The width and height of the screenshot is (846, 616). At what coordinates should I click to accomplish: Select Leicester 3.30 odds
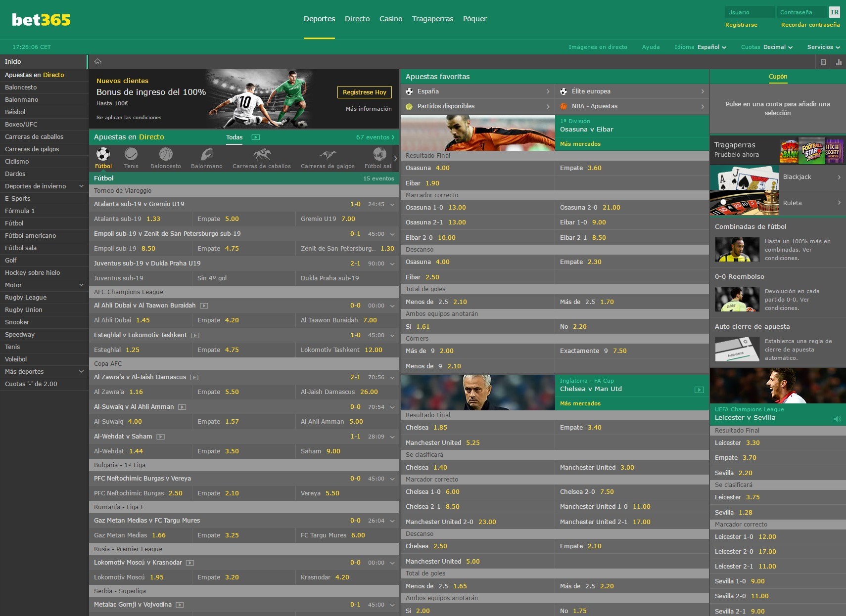pyautogui.click(x=778, y=443)
